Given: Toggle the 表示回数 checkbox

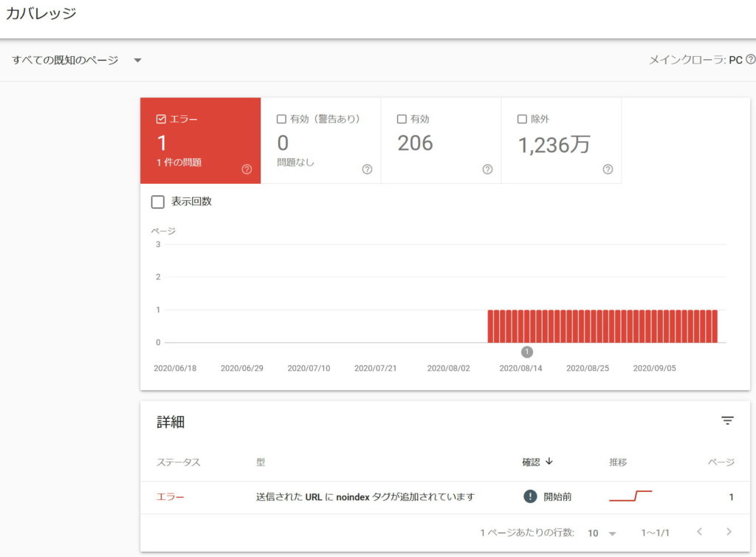Looking at the screenshot, I should (x=157, y=202).
